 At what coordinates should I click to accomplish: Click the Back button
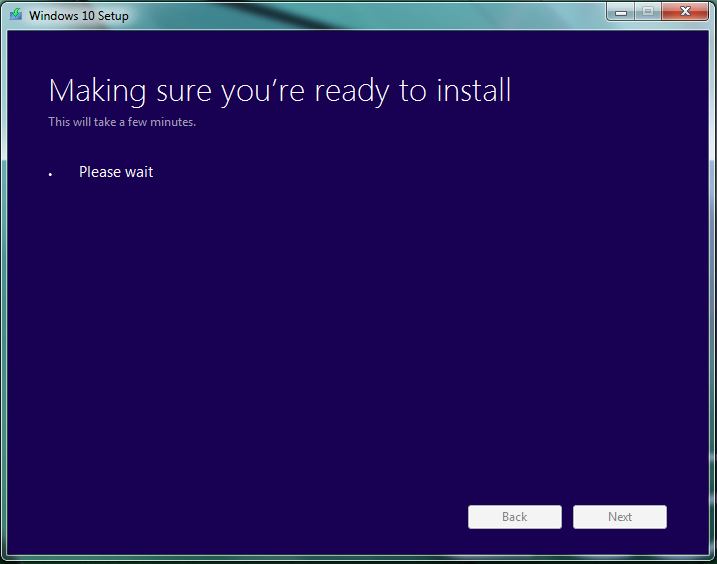[514, 517]
